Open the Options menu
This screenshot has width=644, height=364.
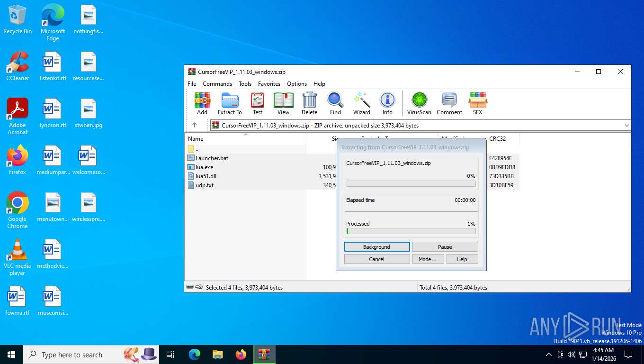tap(297, 84)
